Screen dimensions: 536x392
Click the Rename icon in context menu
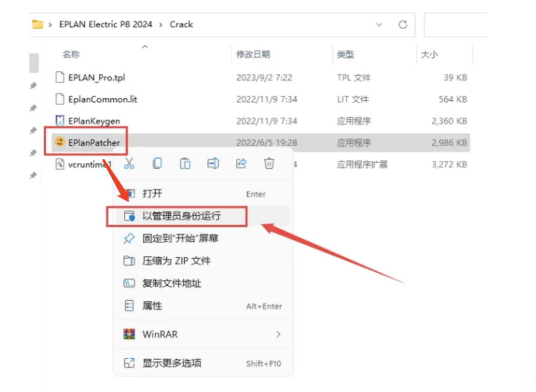pyautogui.click(x=213, y=163)
